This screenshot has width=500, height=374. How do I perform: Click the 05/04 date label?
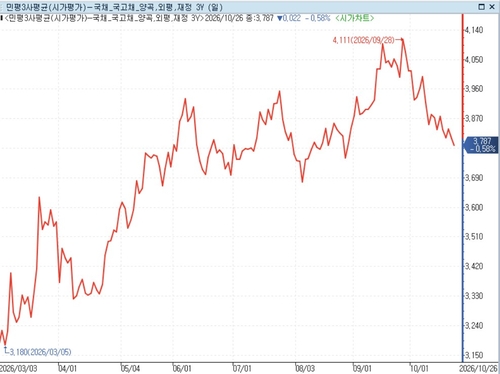click(x=130, y=369)
